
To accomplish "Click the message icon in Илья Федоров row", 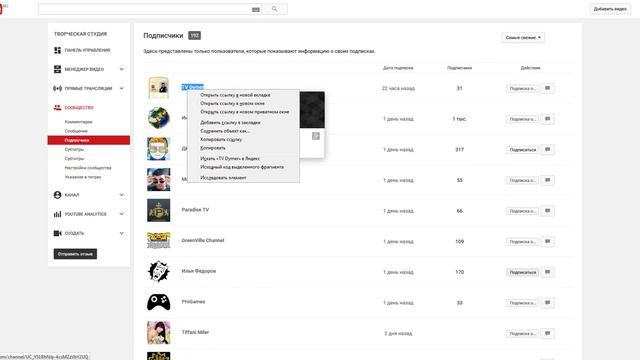I will [x=547, y=272].
